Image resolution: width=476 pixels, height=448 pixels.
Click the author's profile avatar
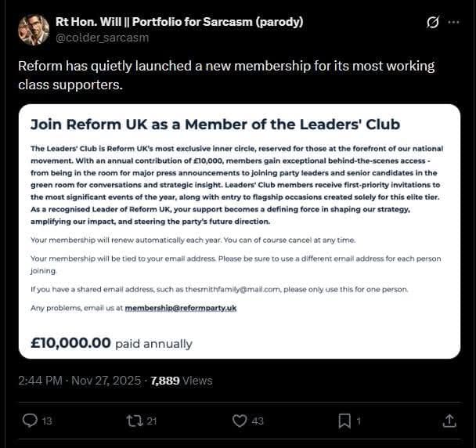[x=34, y=30]
